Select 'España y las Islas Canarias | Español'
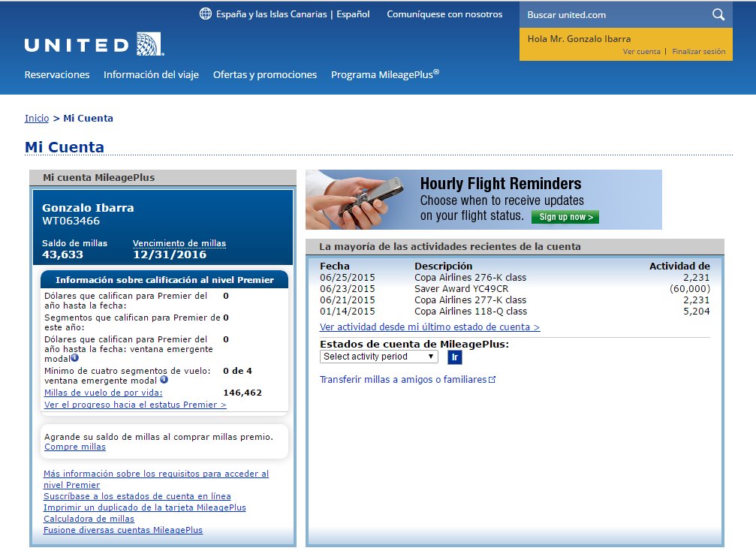The width and height of the screenshot is (756, 551). point(293,14)
